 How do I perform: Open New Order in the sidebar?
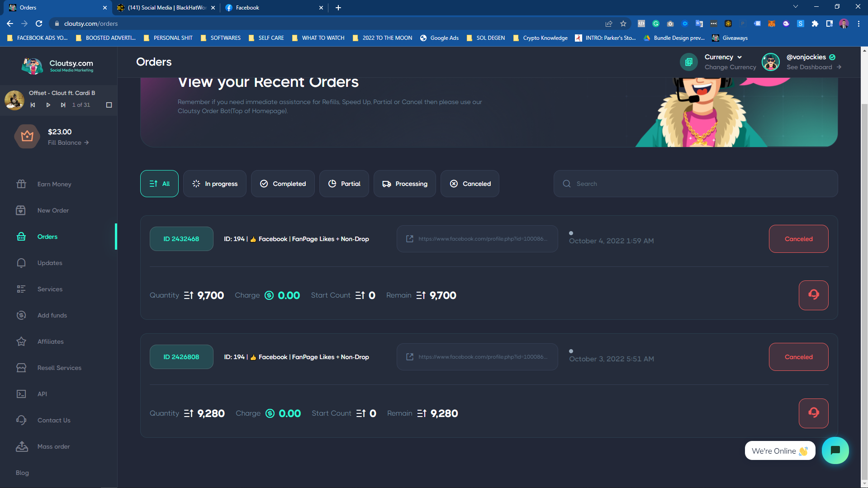[x=53, y=210]
